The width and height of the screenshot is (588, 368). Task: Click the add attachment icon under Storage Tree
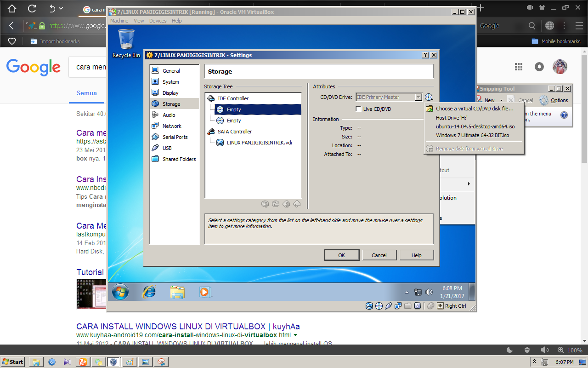tap(265, 204)
